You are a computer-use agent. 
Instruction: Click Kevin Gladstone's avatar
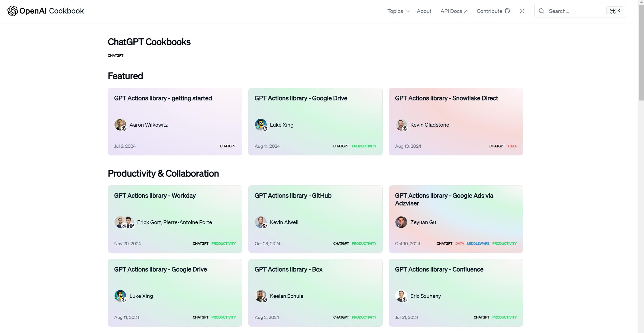401,125
